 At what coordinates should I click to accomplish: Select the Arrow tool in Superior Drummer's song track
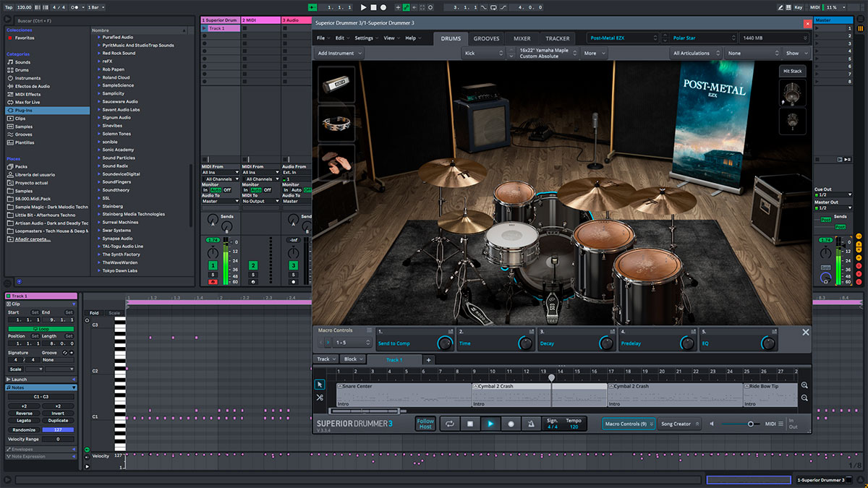pos(320,385)
